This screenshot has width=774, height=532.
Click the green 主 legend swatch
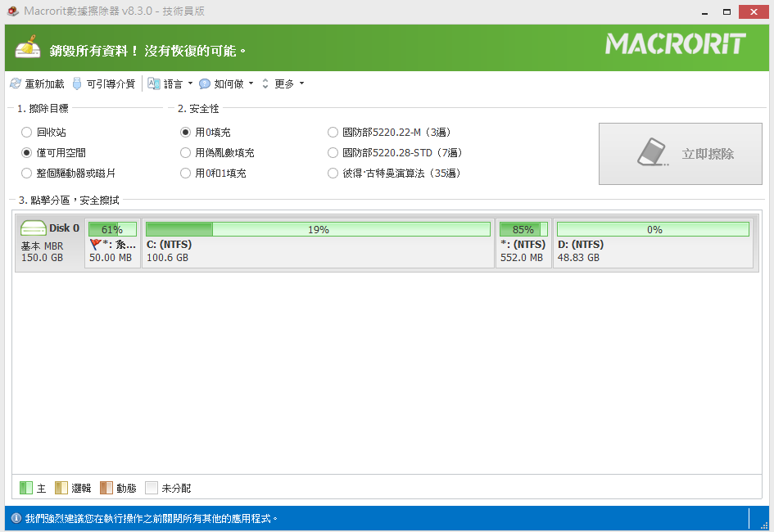click(26, 488)
